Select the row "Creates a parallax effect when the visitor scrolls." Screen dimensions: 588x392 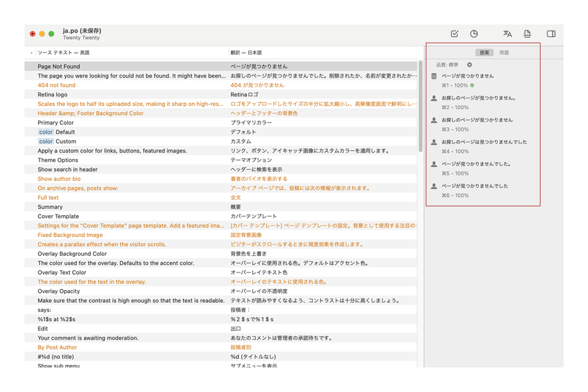tap(221, 244)
